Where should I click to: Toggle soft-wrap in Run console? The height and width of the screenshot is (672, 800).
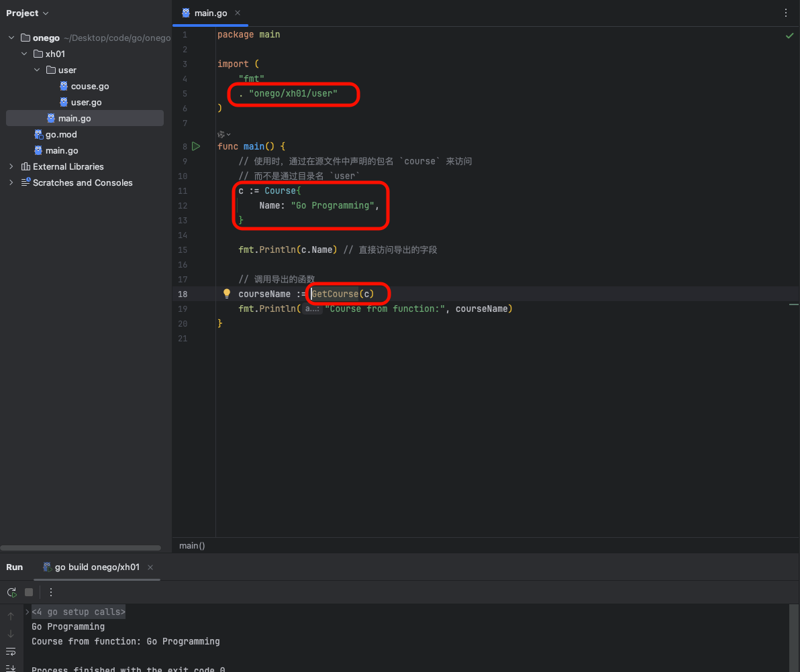tap(11, 651)
